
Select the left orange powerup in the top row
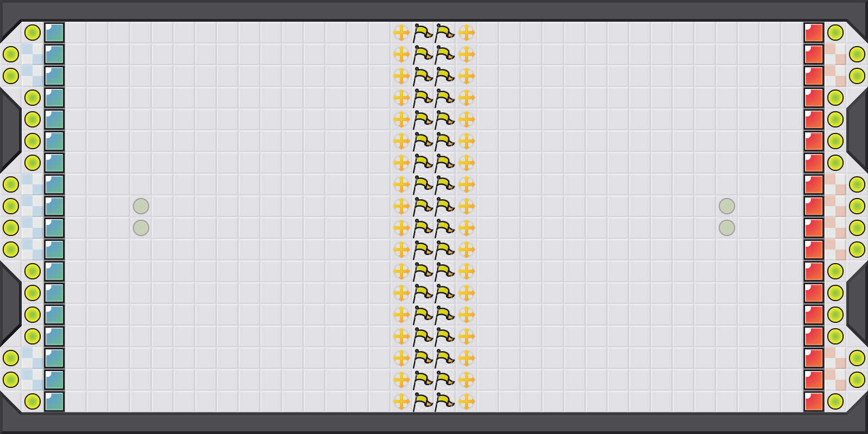(x=401, y=33)
